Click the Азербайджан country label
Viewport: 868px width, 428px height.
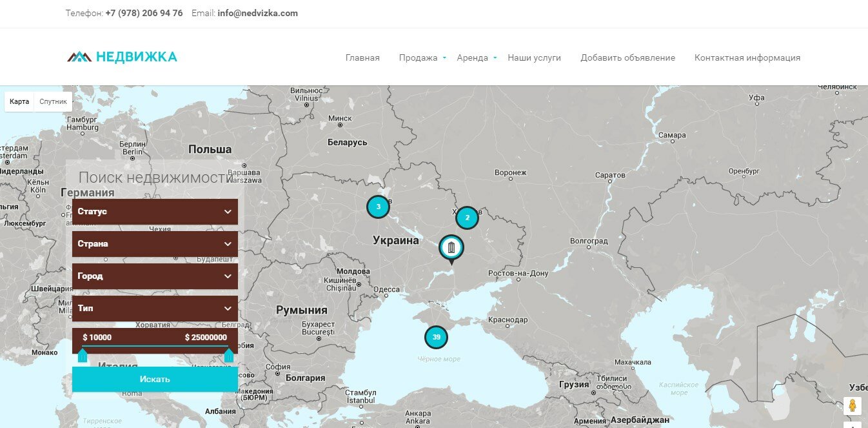click(640, 420)
